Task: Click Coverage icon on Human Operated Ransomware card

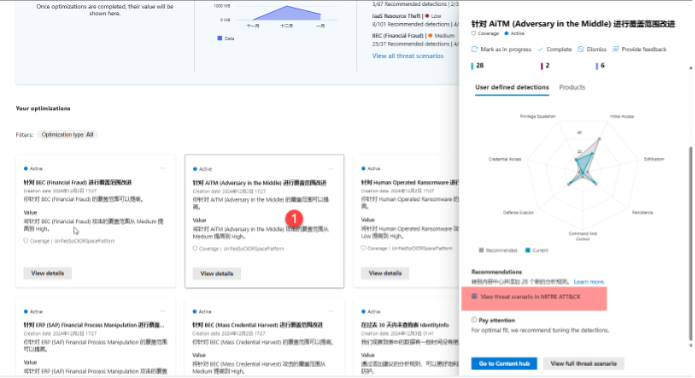Action: point(363,248)
